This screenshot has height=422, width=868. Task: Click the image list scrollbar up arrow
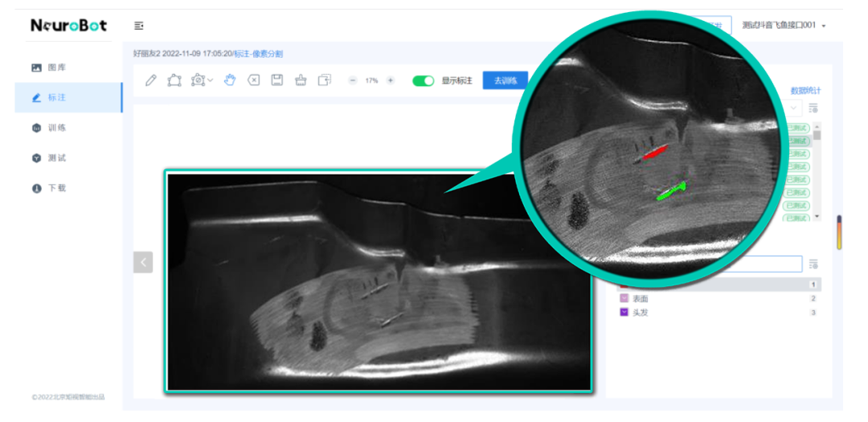[x=817, y=126]
